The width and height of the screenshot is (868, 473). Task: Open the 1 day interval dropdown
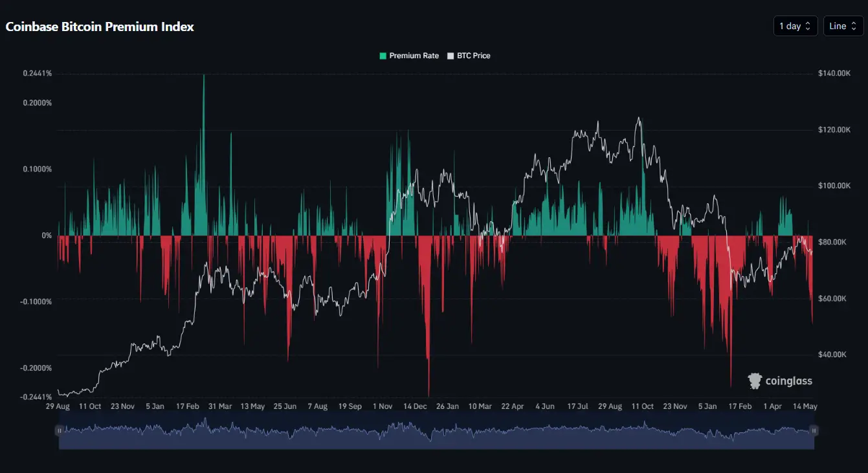796,26
